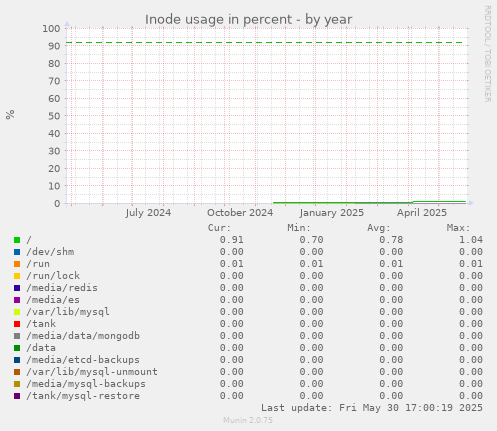Click the % y-axis unit label
Image resolution: width=497 pixels, height=431 pixels.
coord(10,114)
